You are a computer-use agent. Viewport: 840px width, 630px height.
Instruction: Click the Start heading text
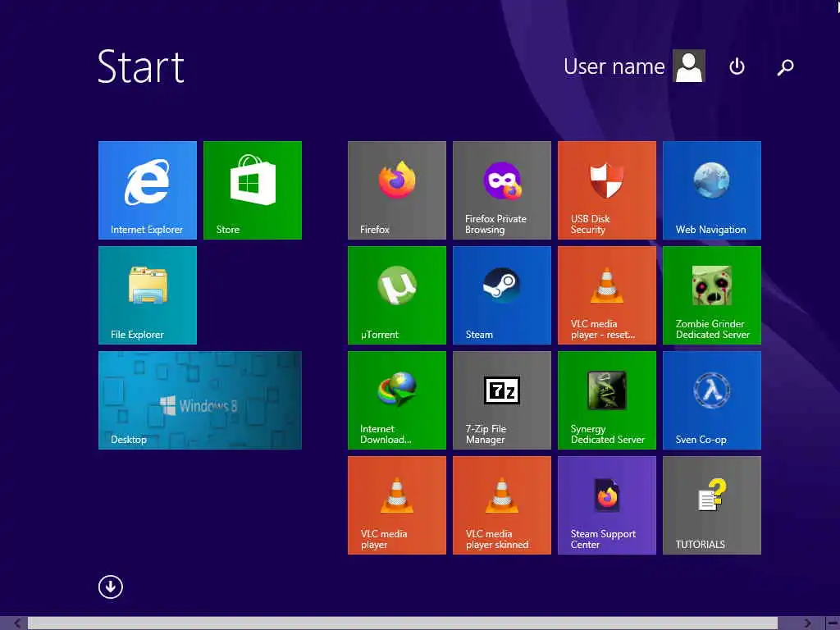141,66
